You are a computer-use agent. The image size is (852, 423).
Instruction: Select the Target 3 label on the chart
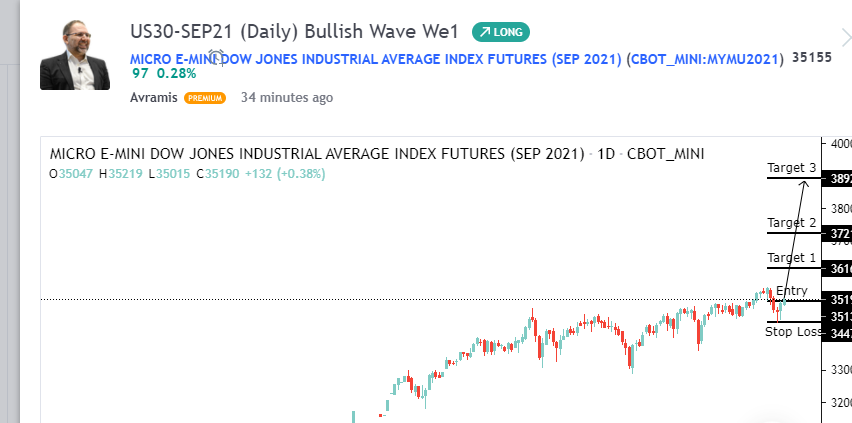[x=792, y=167]
